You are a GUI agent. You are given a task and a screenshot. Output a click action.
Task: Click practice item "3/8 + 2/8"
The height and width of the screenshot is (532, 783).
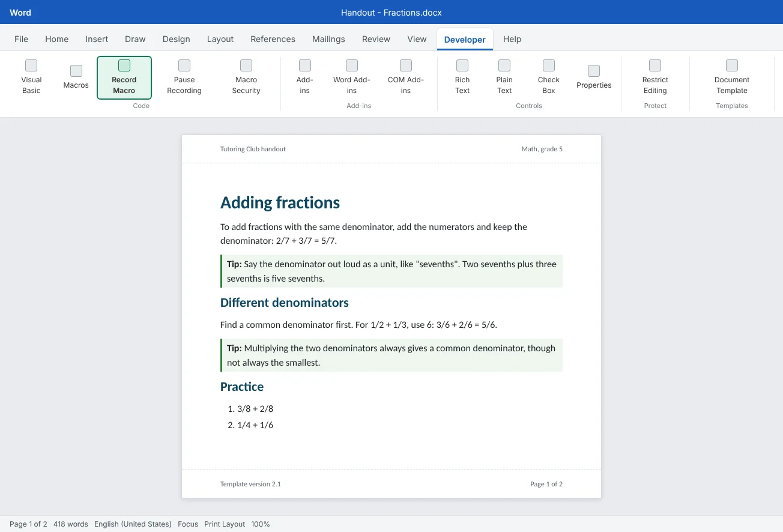coord(255,409)
